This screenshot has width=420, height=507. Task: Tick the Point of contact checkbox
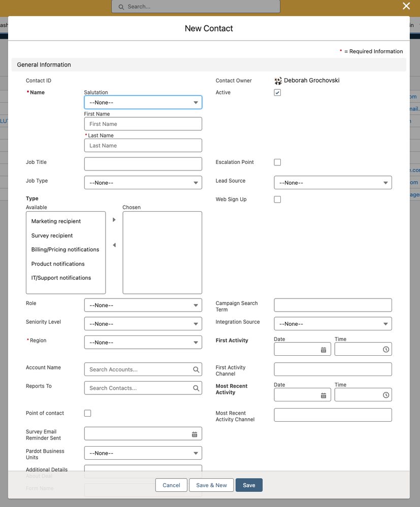87,413
